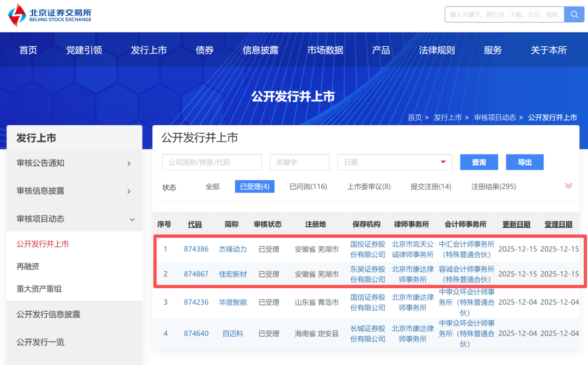Image resolution: width=588 pixels, height=365 pixels.
Task: Click the Beijing Stock Exchange logo
Action: pyautogui.click(x=49, y=14)
